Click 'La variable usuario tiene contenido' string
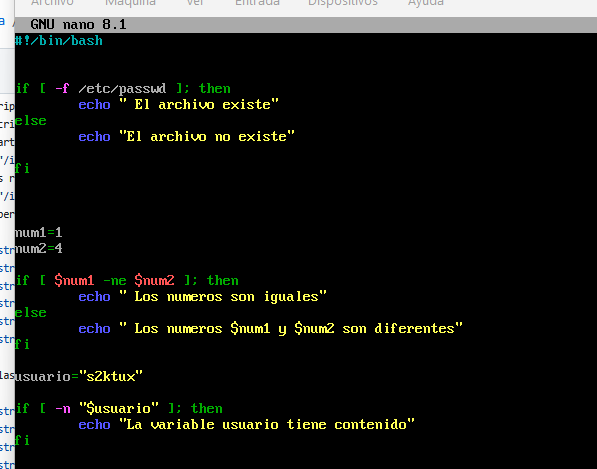 point(267,424)
